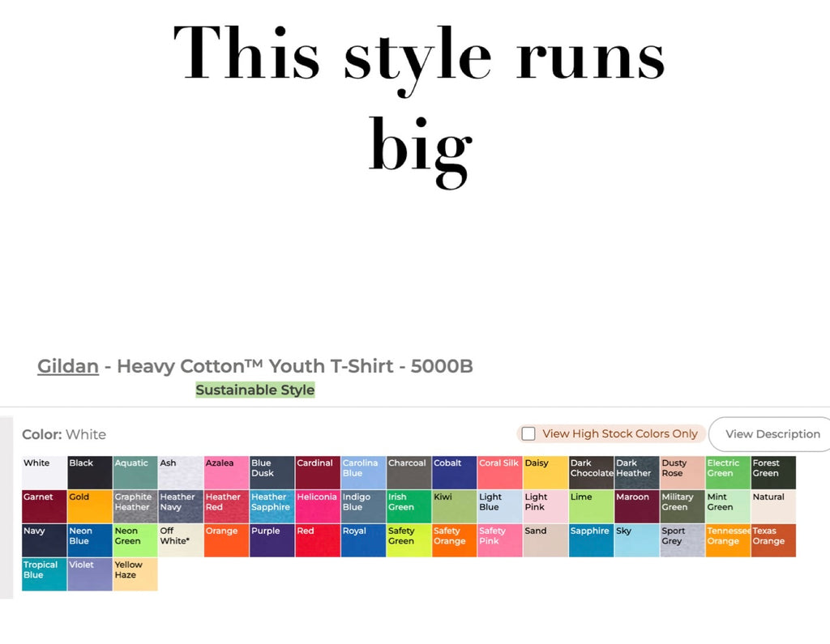The height and width of the screenshot is (644, 830).
Task: Select the Sapphire color swatch
Action: pyautogui.click(x=591, y=540)
